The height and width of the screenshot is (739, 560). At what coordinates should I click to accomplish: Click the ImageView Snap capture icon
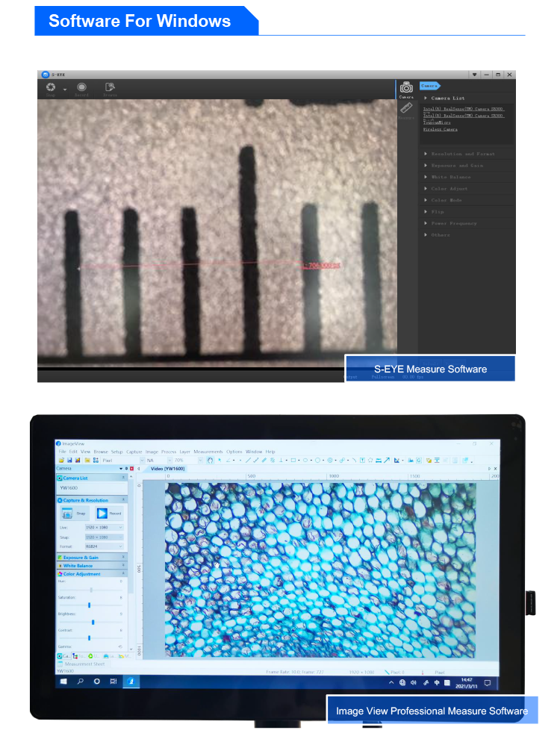pyautogui.click(x=67, y=514)
